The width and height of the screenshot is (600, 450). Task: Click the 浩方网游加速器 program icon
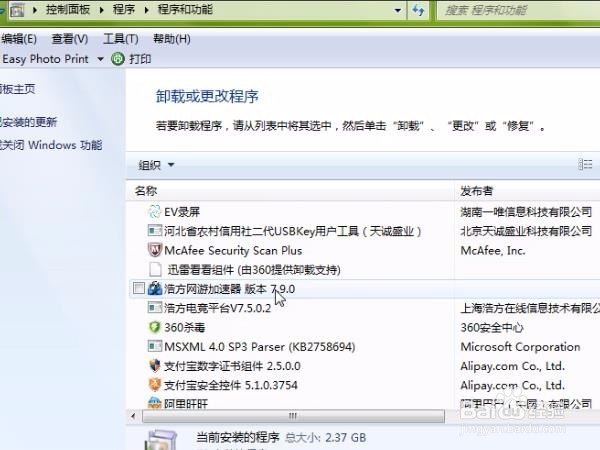coord(155,289)
